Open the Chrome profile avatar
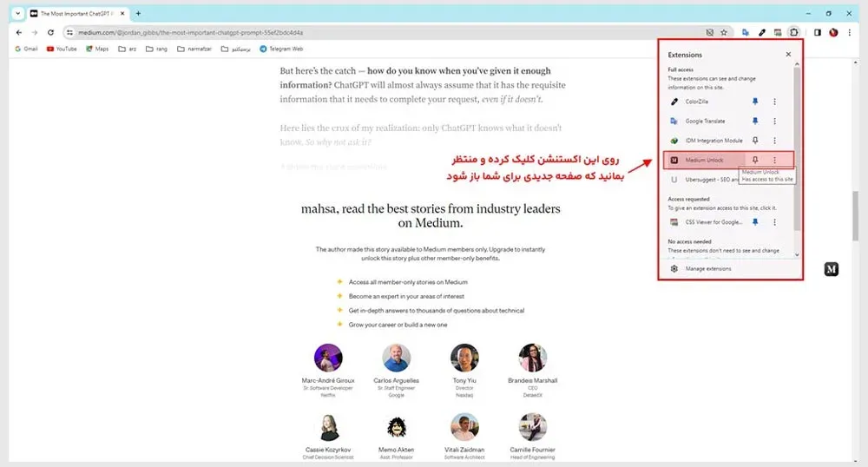This screenshot has height=467, width=868. click(x=833, y=33)
